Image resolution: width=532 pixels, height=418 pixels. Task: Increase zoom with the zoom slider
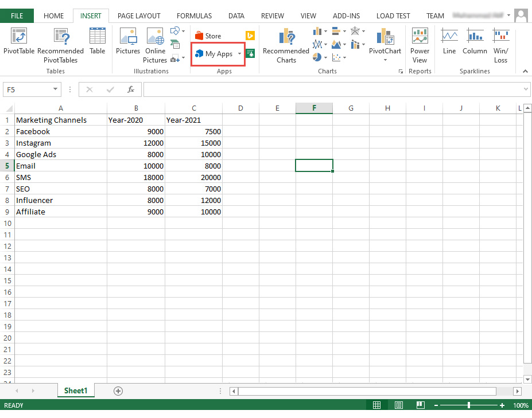502,405
